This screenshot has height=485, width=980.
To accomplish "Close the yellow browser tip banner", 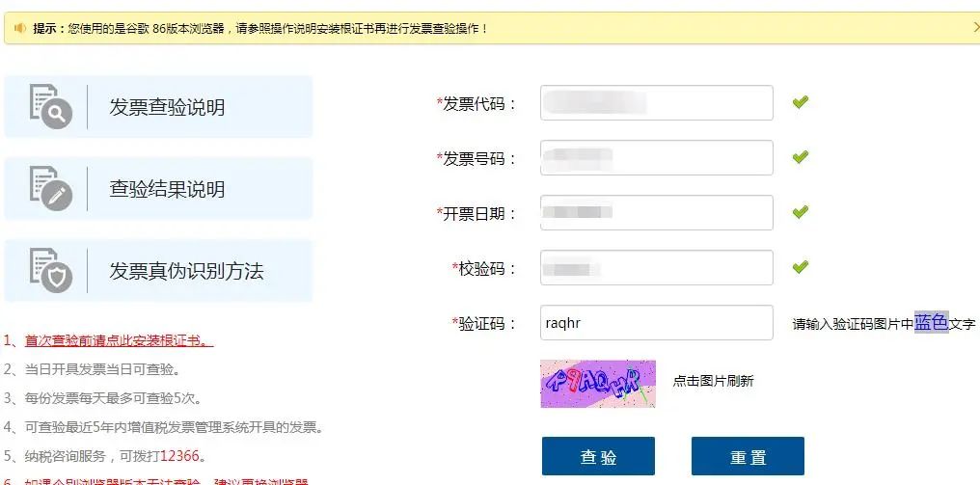I will [975, 28].
